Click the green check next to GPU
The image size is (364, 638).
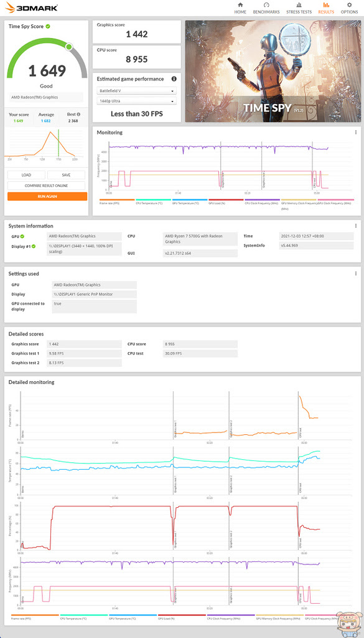pyautogui.click(x=22, y=236)
